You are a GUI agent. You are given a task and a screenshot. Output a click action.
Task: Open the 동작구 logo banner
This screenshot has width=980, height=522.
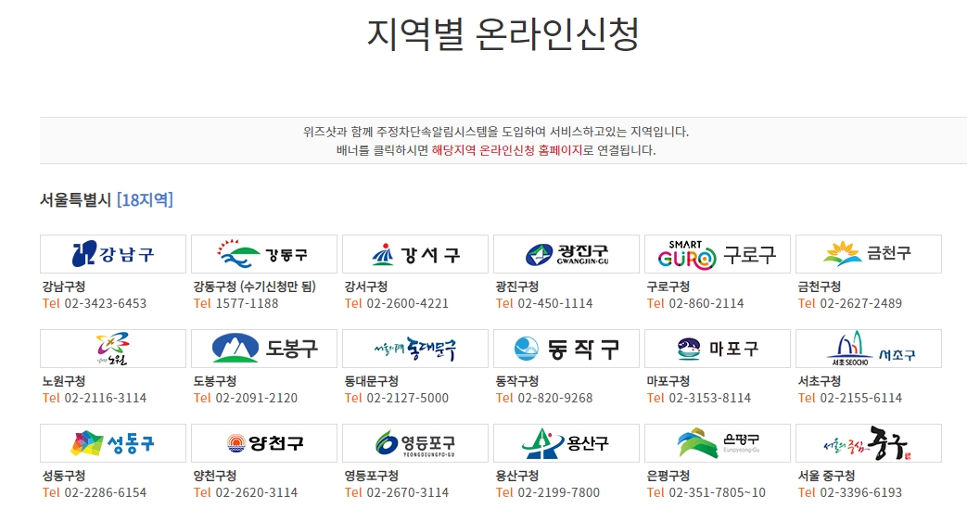click(x=566, y=349)
